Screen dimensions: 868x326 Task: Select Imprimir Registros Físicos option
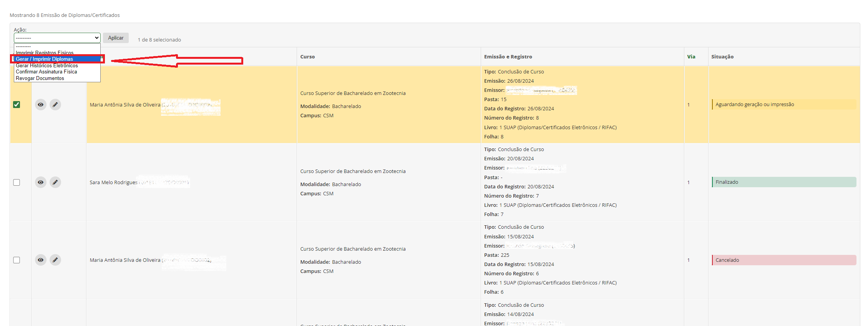tap(57, 53)
